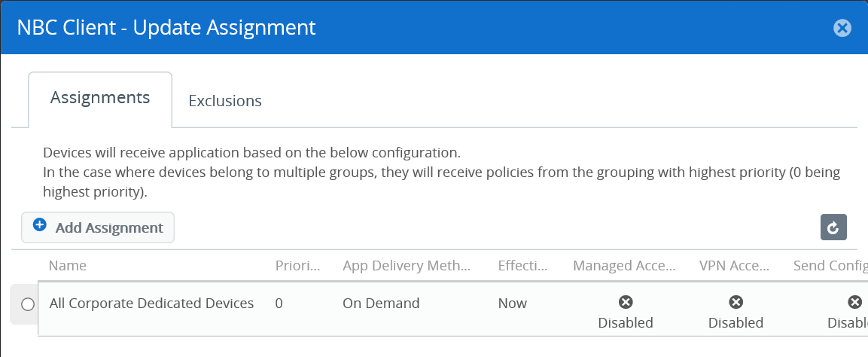Viewport: 868px width, 357px height.
Task: Sort by the Name column header
Action: pyautogui.click(x=68, y=266)
